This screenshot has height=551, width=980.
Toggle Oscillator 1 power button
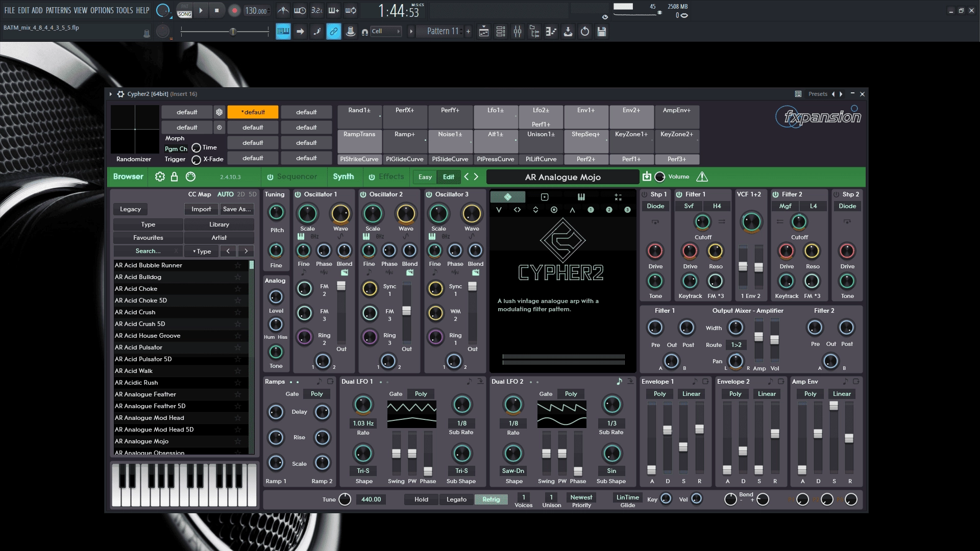298,194
